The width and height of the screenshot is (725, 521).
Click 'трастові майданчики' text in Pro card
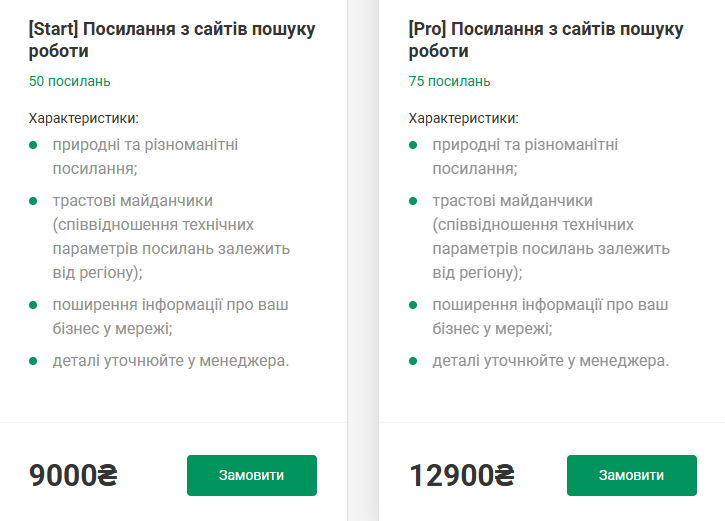pyautogui.click(x=512, y=201)
